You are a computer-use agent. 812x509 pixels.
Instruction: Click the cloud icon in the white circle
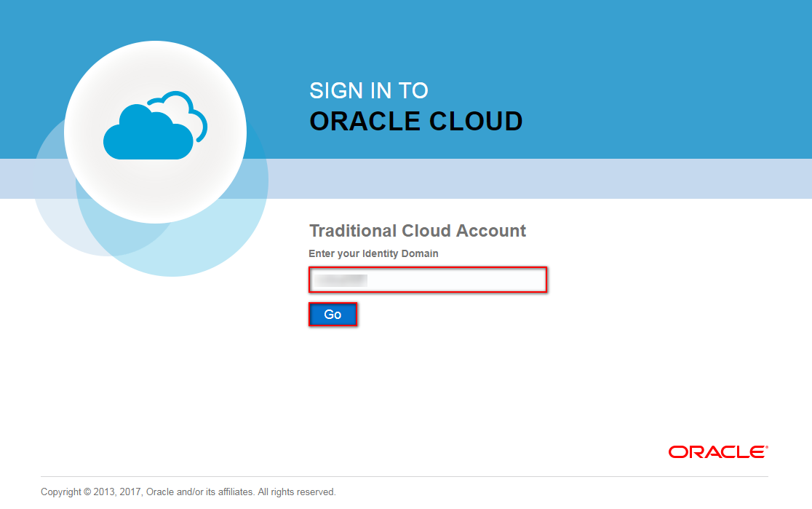(x=156, y=125)
